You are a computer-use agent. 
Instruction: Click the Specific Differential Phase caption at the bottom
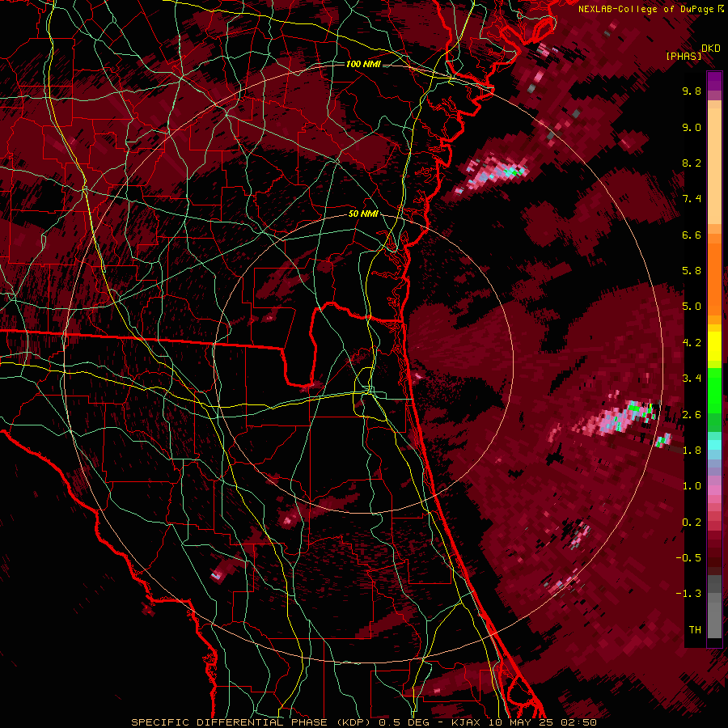(x=364, y=722)
